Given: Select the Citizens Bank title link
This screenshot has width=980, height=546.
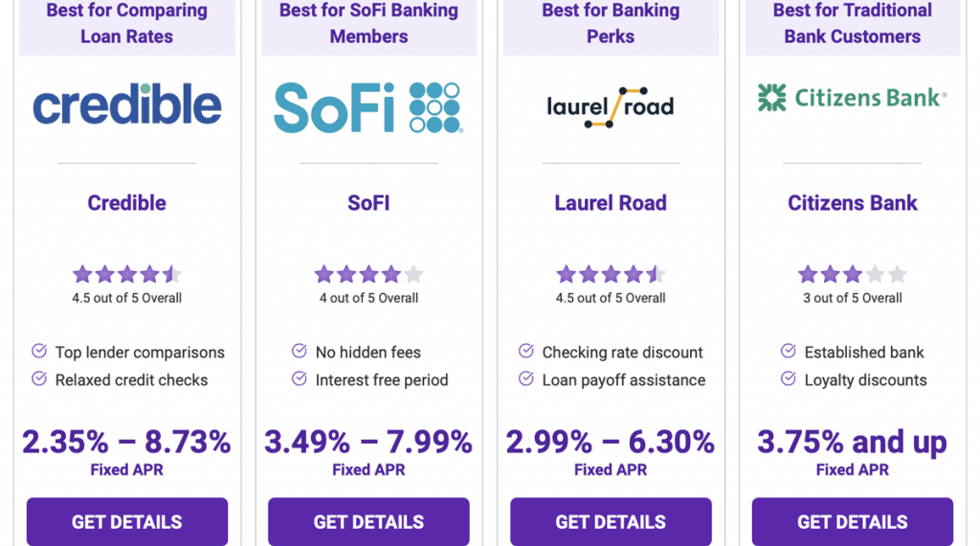Looking at the screenshot, I should (x=852, y=203).
